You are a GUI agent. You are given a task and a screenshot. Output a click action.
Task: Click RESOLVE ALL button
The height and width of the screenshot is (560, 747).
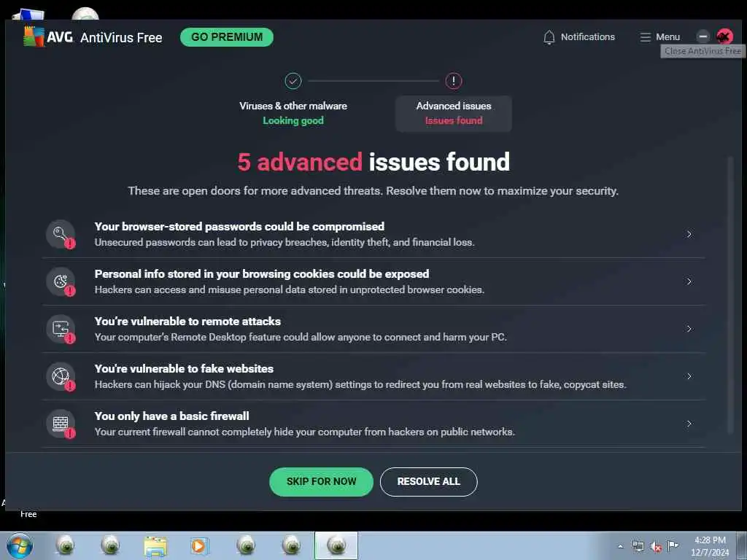428,481
